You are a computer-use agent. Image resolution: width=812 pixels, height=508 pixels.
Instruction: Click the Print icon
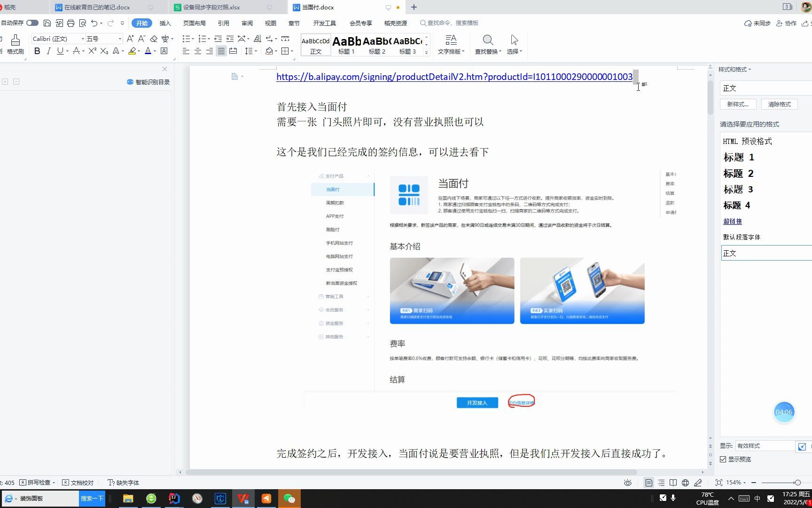click(70, 23)
